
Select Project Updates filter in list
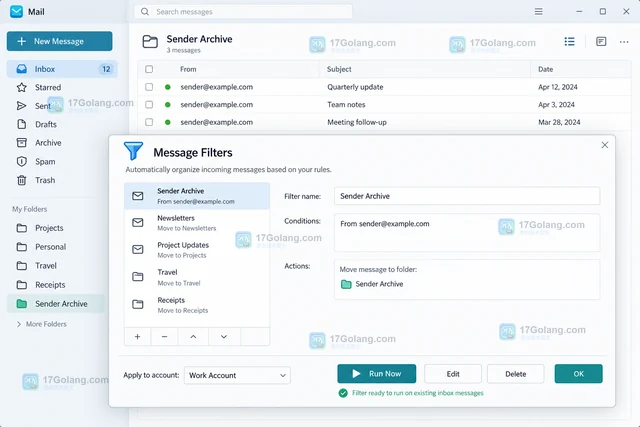click(197, 250)
